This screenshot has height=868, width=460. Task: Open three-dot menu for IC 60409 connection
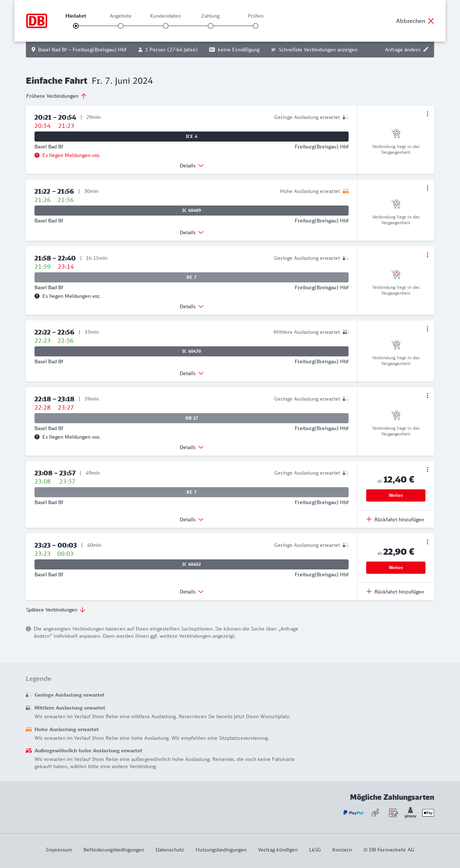click(x=427, y=188)
